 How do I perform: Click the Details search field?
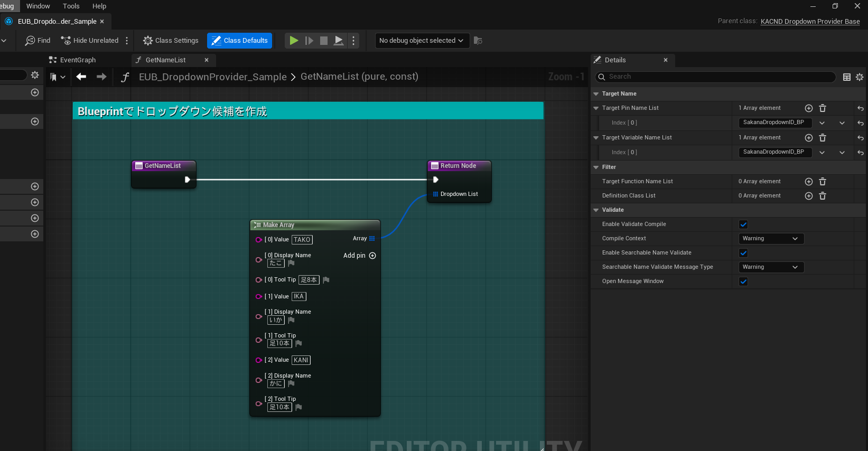click(718, 77)
